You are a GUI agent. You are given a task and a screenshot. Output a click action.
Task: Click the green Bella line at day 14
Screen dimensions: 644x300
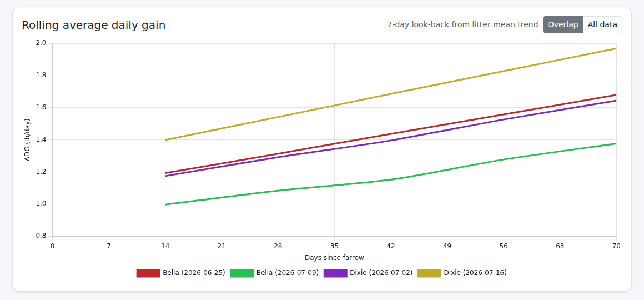coord(165,204)
